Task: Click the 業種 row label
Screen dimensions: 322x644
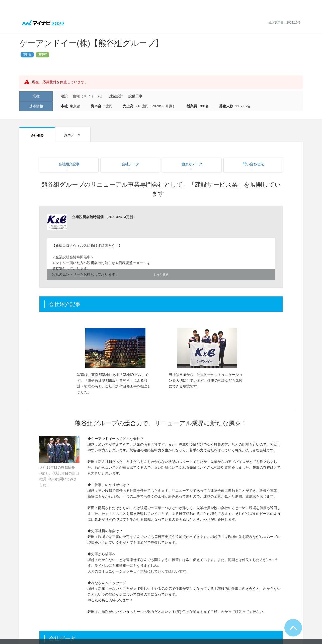Action: (x=36, y=96)
